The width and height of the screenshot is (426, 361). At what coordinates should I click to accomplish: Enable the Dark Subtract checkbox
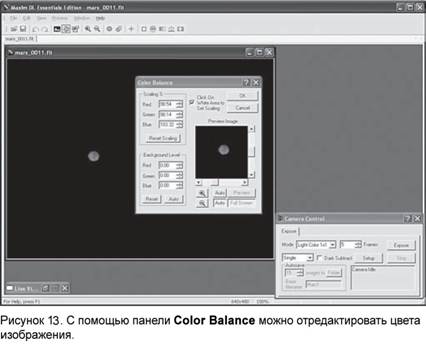pos(320,258)
